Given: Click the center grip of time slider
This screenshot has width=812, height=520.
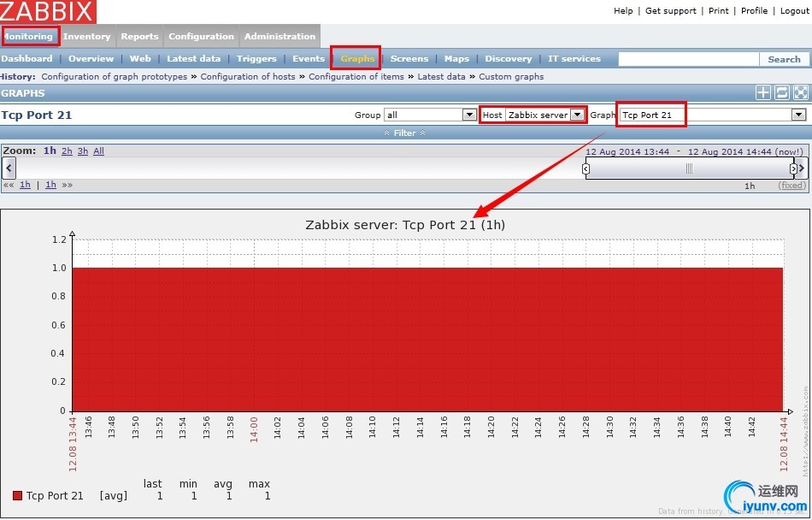Looking at the screenshot, I should (x=689, y=168).
